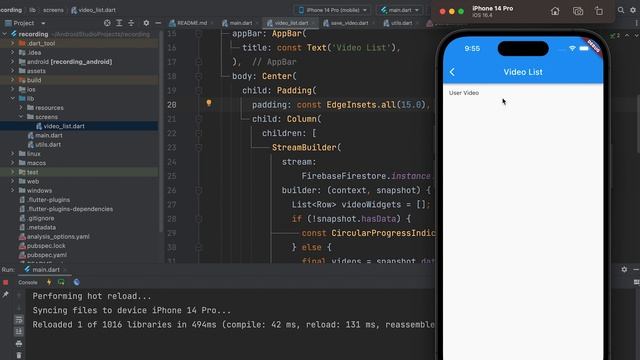Open IDE settings gear at top right
Viewport: 640px width, 360px height.
click(x=633, y=10)
